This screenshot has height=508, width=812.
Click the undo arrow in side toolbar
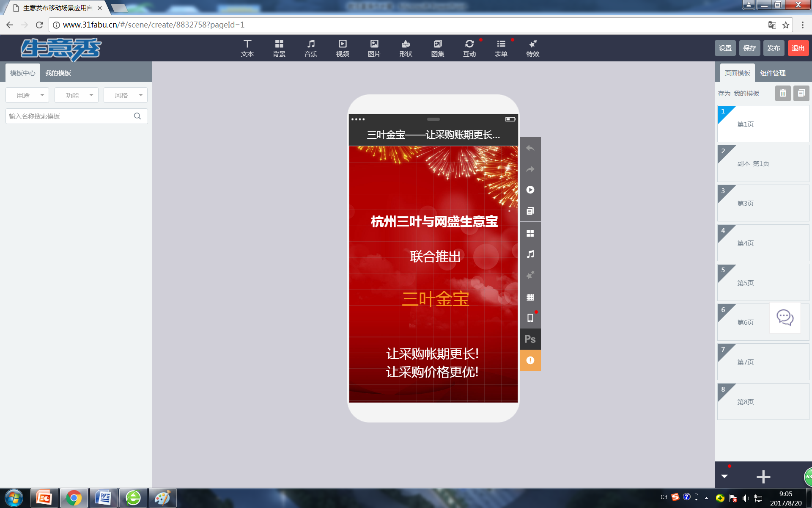[x=530, y=148]
